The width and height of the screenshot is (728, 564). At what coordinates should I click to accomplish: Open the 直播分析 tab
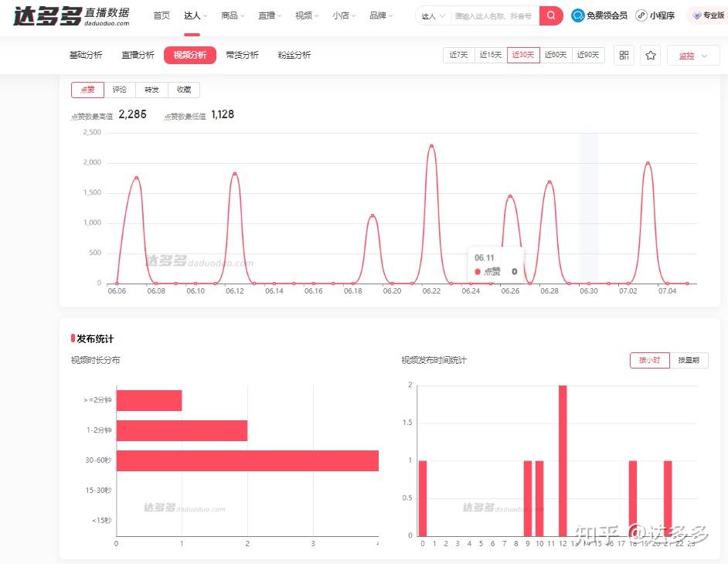[138, 55]
